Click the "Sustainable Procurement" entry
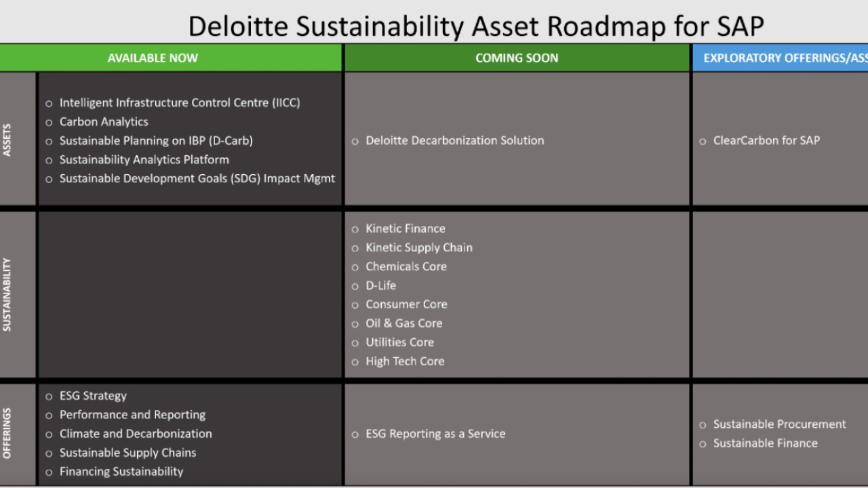This screenshot has height=488, width=868. [x=780, y=424]
